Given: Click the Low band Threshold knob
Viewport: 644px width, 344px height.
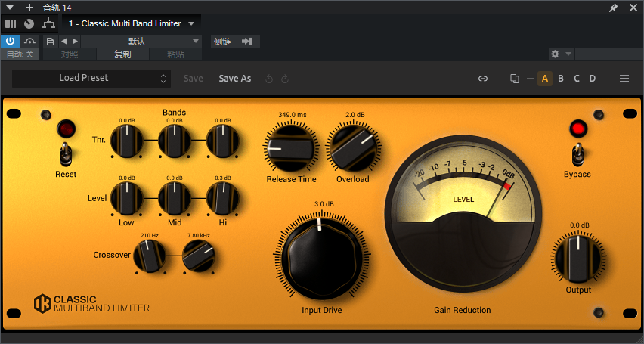Looking at the screenshot, I should (x=126, y=141).
